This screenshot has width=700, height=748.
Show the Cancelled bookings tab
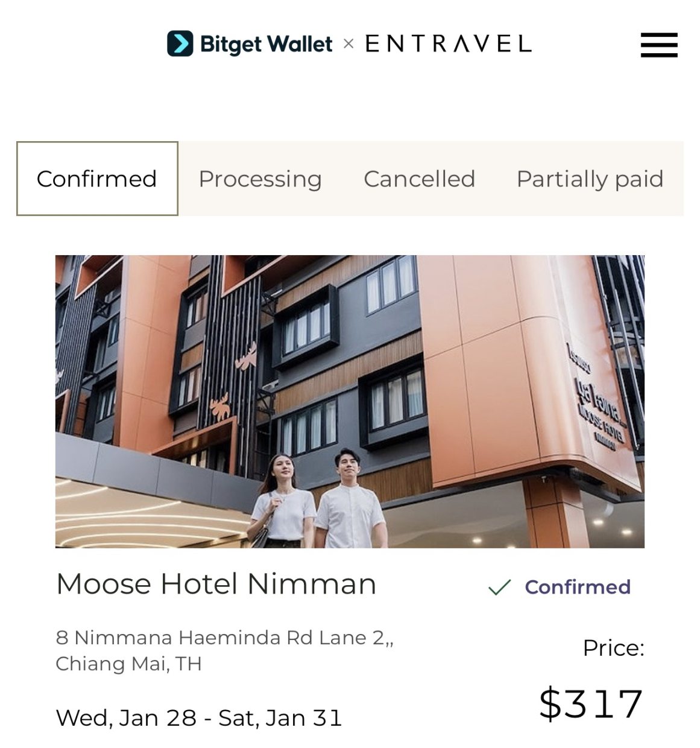(x=419, y=179)
